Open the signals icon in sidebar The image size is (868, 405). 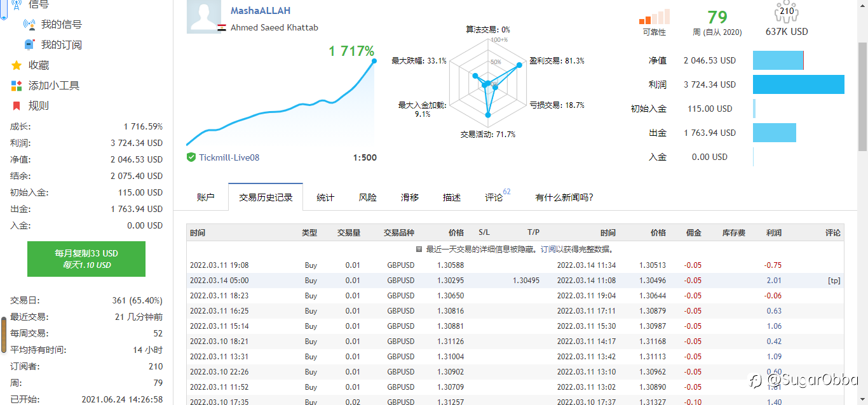coord(16,4)
